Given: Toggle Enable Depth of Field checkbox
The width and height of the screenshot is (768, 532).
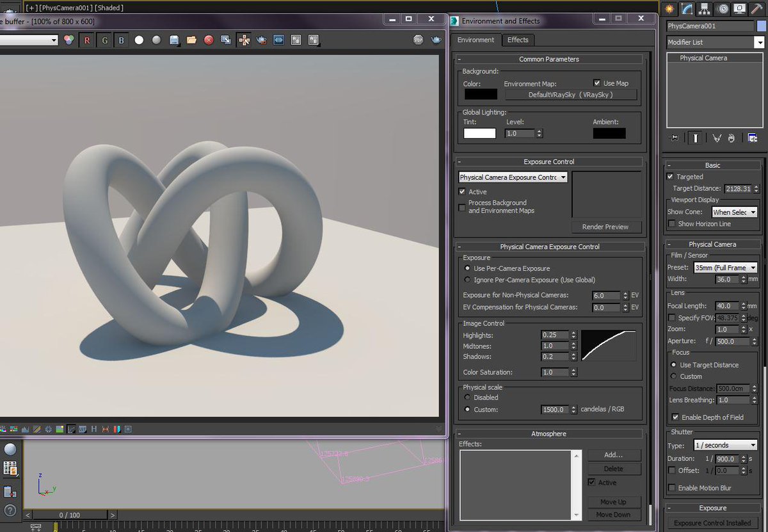Looking at the screenshot, I should pyautogui.click(x=675, y=417).
